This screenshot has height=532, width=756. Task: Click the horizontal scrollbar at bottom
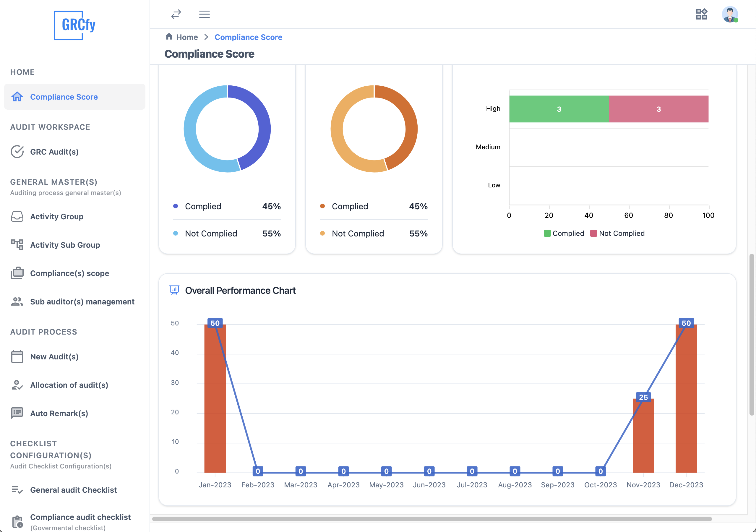click(x=431, y=519)
